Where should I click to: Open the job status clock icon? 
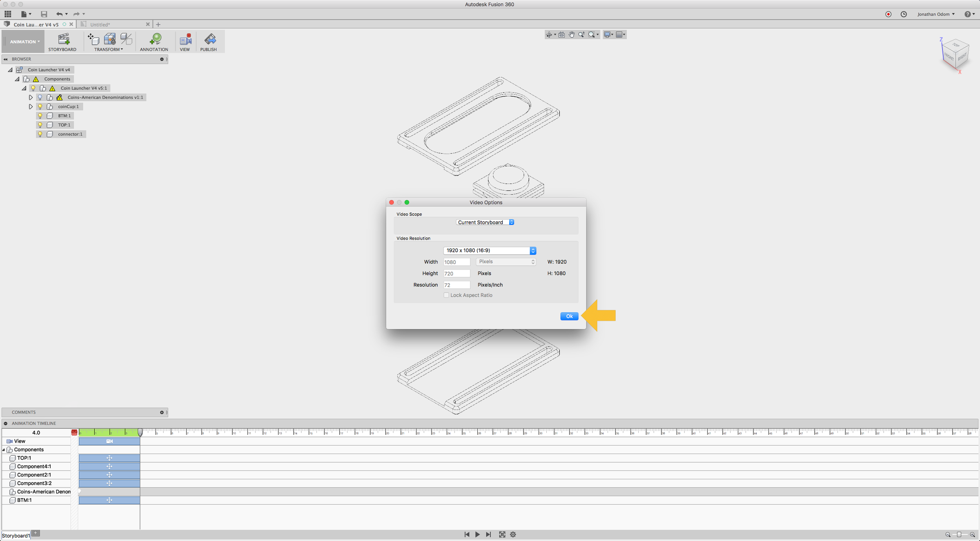pos(904,14)
